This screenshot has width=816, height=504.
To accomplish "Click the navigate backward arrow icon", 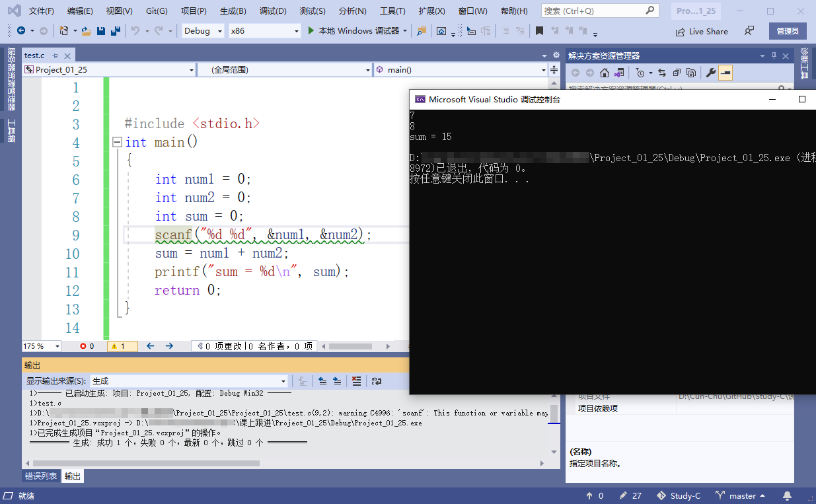I will pyautogui.click(x=21, y=31).
